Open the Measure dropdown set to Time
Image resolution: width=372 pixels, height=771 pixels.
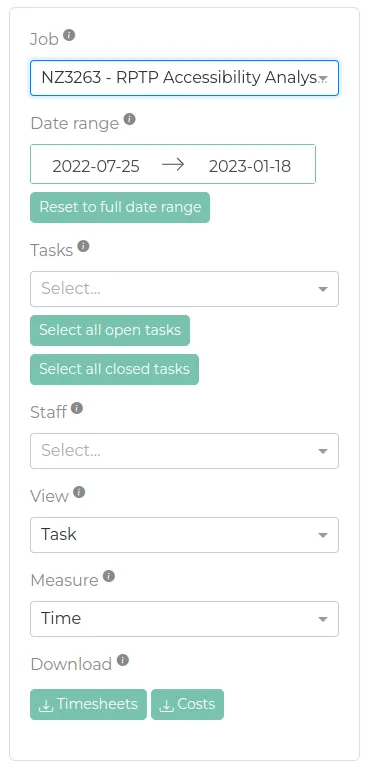coord(184,619)
